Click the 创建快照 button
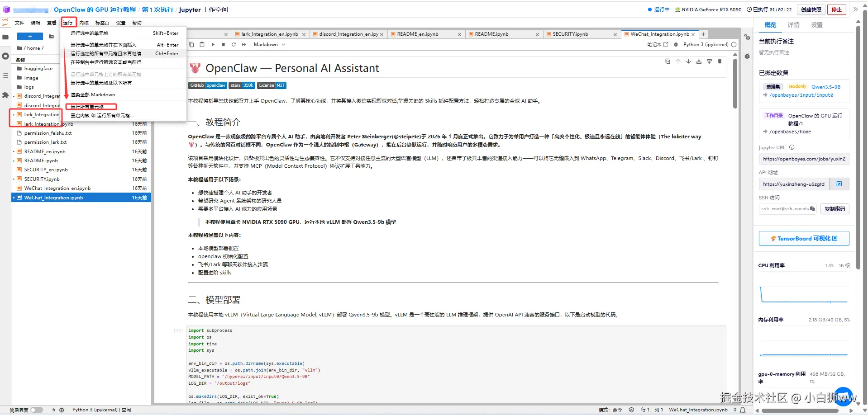This screenshot has height=415, width=868. click(811, 9)
